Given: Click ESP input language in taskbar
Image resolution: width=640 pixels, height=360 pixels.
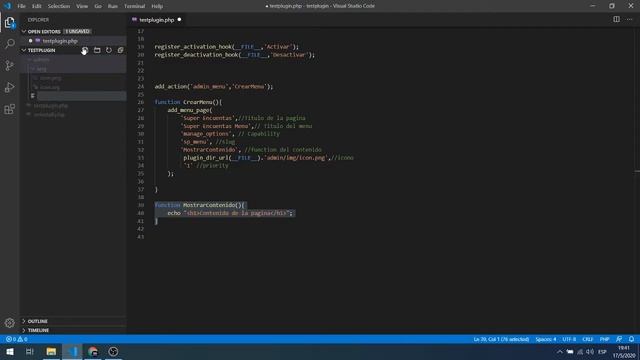Looking at the screenshot, I should click(x=602, y=352).
